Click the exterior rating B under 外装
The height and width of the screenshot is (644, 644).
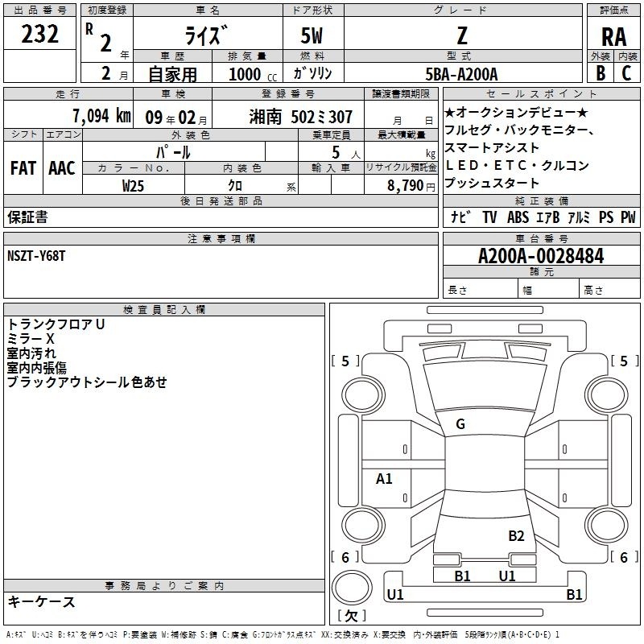601,73
